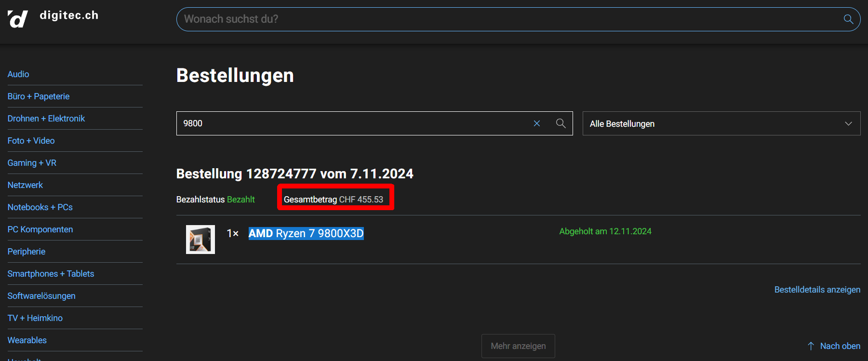Select the Netzwerk category
This screenshot has height=361, width=868.
[x=25, y=185]
